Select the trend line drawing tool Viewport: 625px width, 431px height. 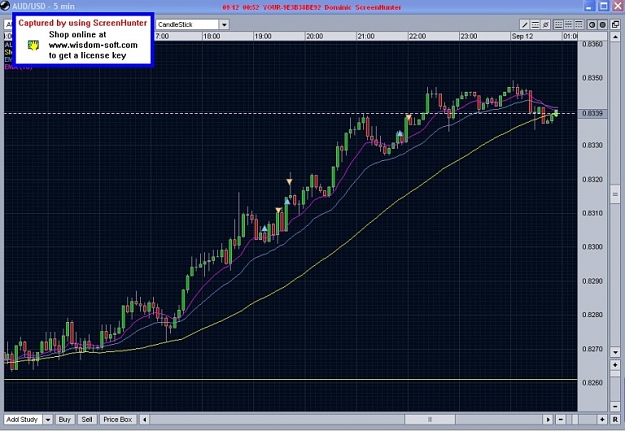525,25
